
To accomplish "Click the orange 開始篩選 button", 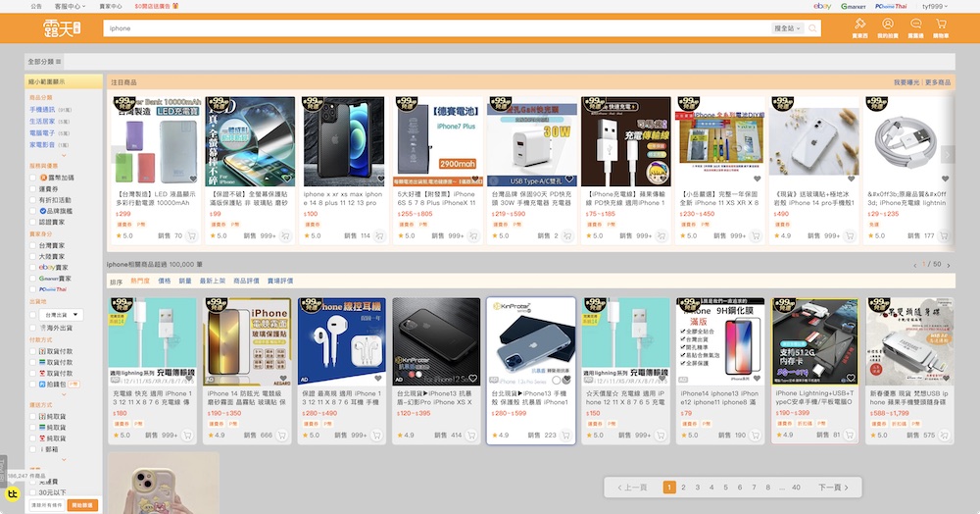I will pyautogui.click(x=82, y=505).
